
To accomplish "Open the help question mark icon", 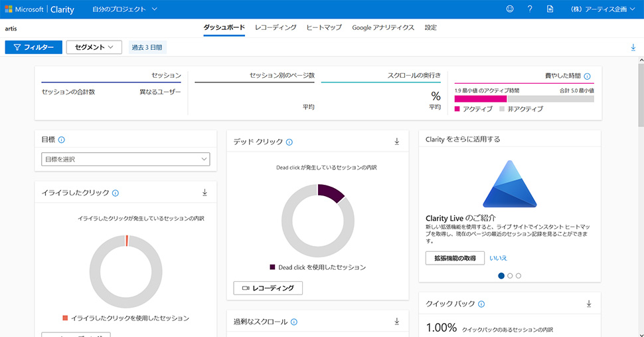I will coord(530,9).
